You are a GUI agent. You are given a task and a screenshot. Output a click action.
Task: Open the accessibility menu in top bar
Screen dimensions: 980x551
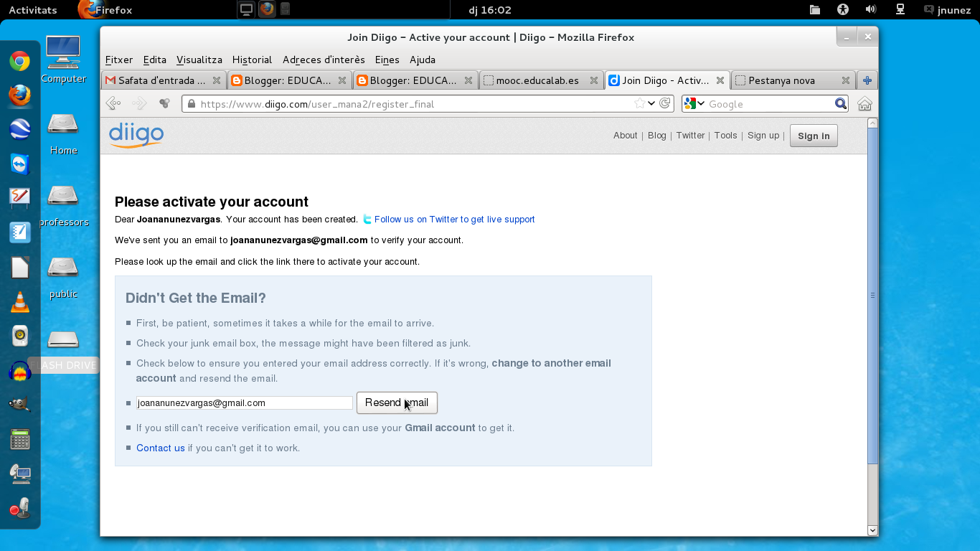pos(843,9)
